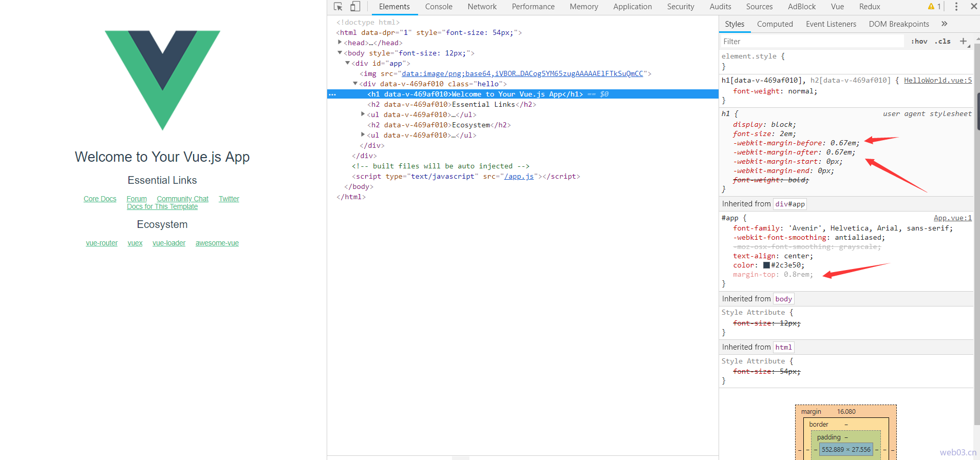Click the box model content size 552.889 × 27.556
The image size is (980, 460).
click(x=846, y=449)
